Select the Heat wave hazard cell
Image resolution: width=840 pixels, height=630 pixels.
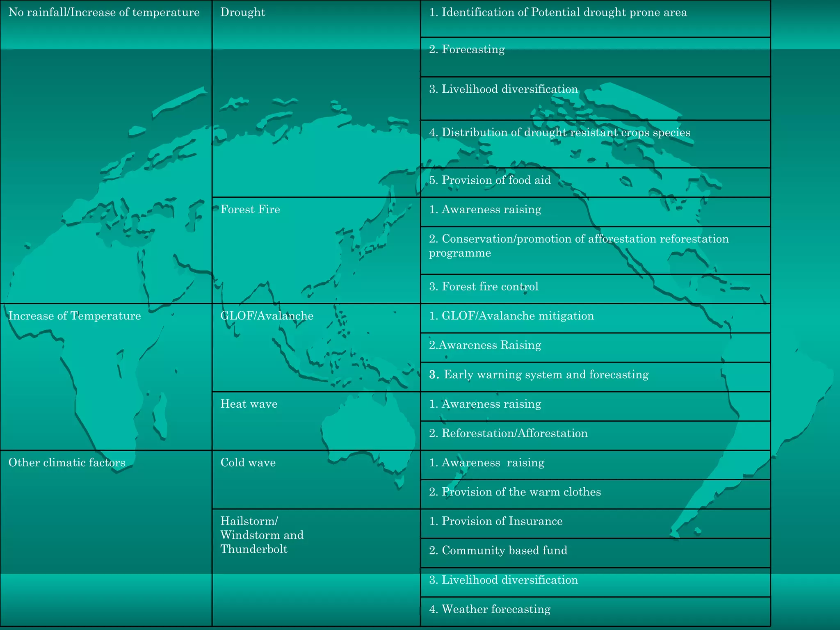pyautogui.click(x=249, y=404)
